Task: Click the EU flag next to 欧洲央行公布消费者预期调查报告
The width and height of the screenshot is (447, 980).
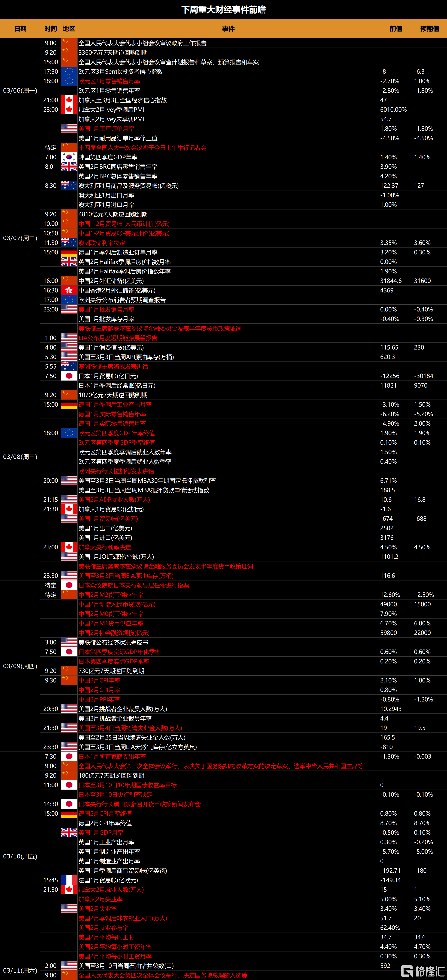Action: point(69,300)
